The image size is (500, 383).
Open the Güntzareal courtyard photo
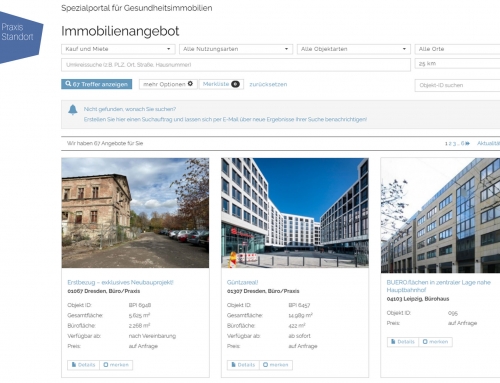pyautogui.click(x=295, y=213)
